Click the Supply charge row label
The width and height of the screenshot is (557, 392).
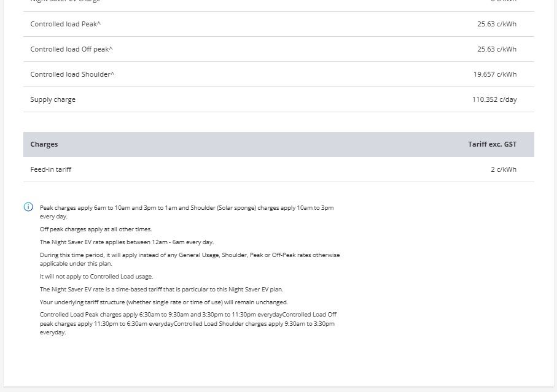pyautogui.click(x=53, y=100)
